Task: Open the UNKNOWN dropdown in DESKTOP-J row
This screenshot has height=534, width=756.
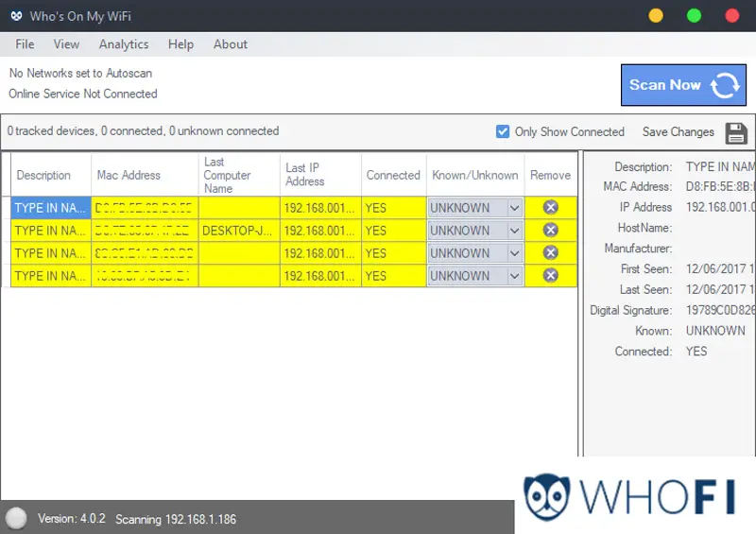Action: click(475, 231)
